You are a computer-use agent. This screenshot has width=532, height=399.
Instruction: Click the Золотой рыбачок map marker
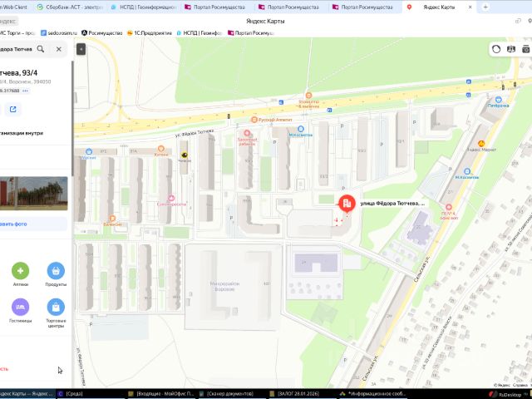[247, 133]
